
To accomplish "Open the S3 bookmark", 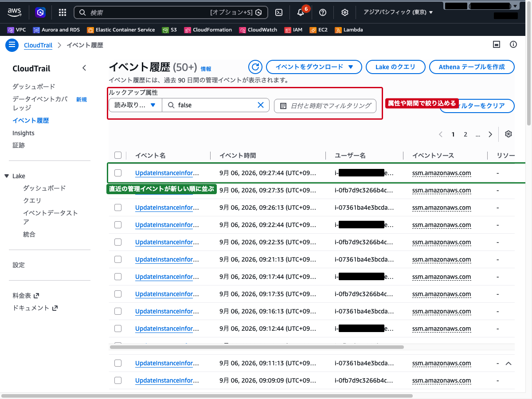I will (x=169, y=30).
